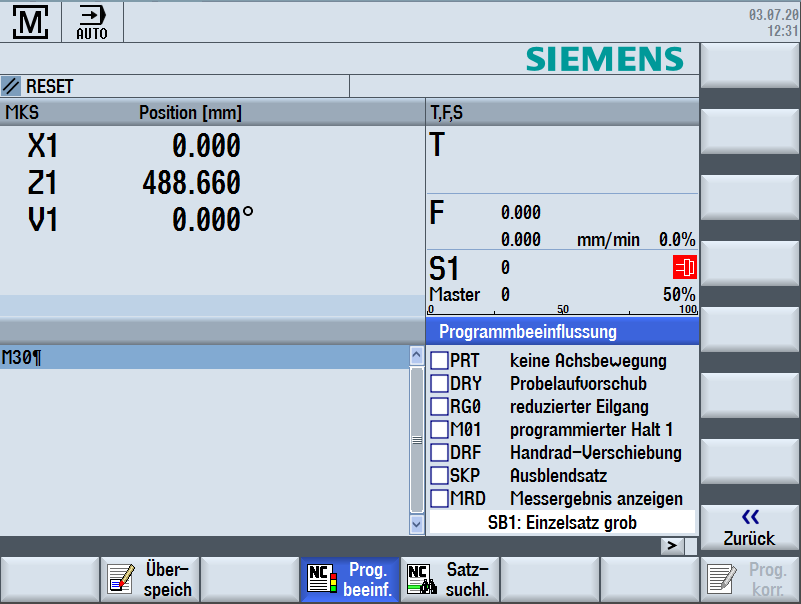This screenshot has height=604, width=801.
Task: Click the Überspeich notepad pencil icon
Action: click(121, 579)
